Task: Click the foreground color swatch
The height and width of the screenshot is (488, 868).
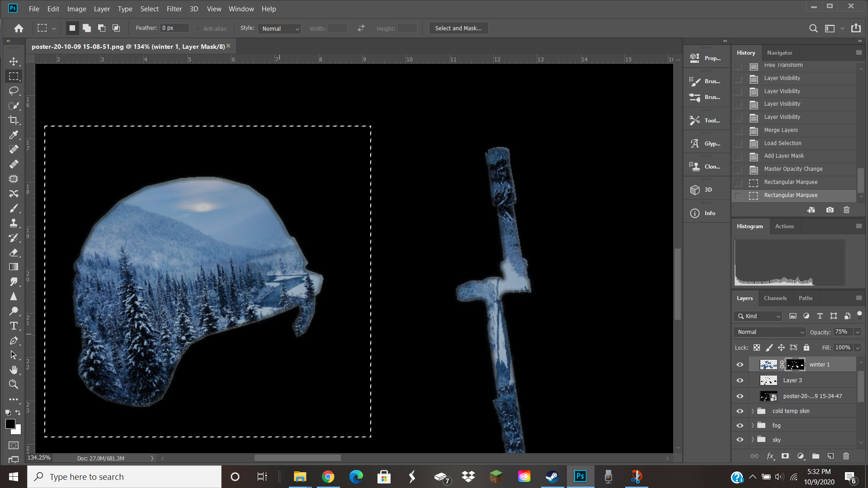Action: (x=10, y=424)
